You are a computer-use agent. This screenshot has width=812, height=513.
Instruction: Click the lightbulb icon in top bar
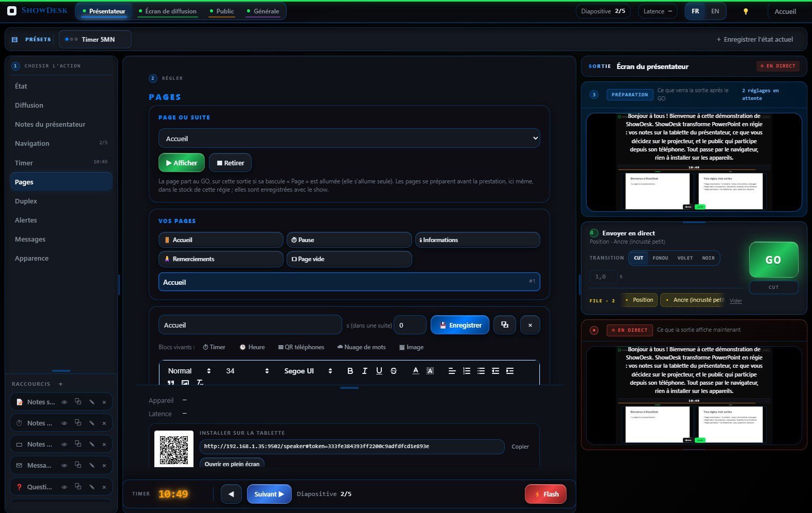coord(746,11)
